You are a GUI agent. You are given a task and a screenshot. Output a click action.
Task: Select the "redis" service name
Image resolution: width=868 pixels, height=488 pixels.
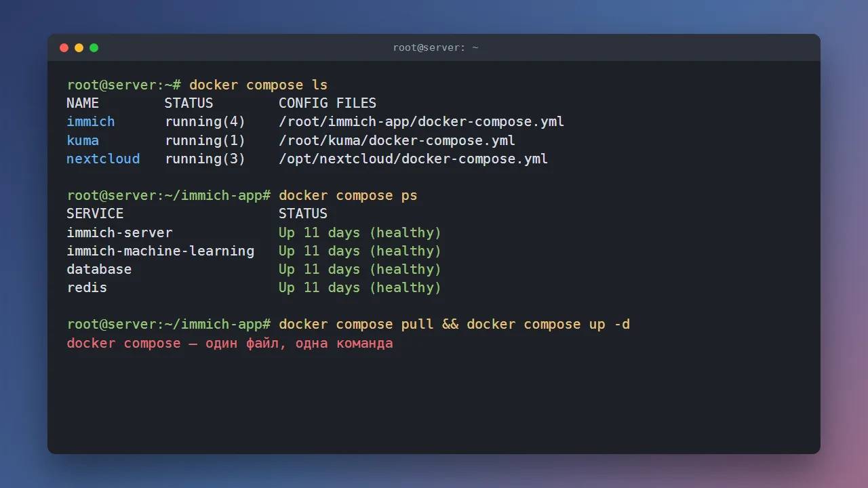87,287
